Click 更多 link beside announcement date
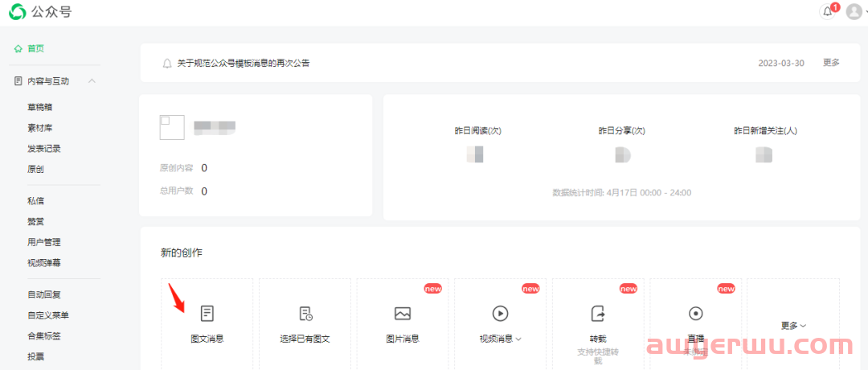Image resolution: width=868 pixels, height=370 pixels. (832, 63)
